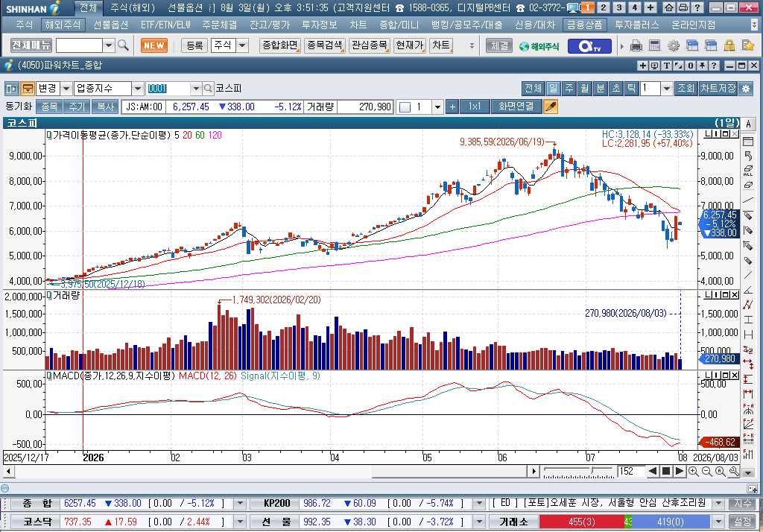
Task: Open the 주식 type dropdown in the toolbar
Action: (242, 45)
